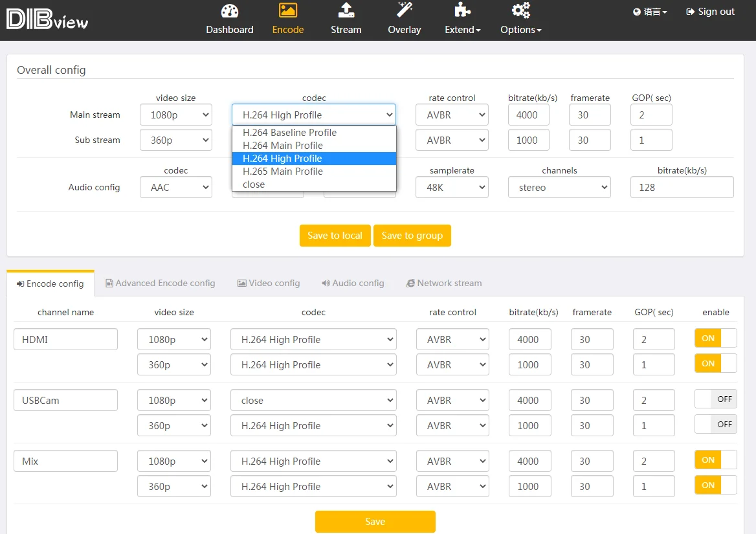
Task: Select highlighted H.264 High Profile option
Action: click(314, 159)
